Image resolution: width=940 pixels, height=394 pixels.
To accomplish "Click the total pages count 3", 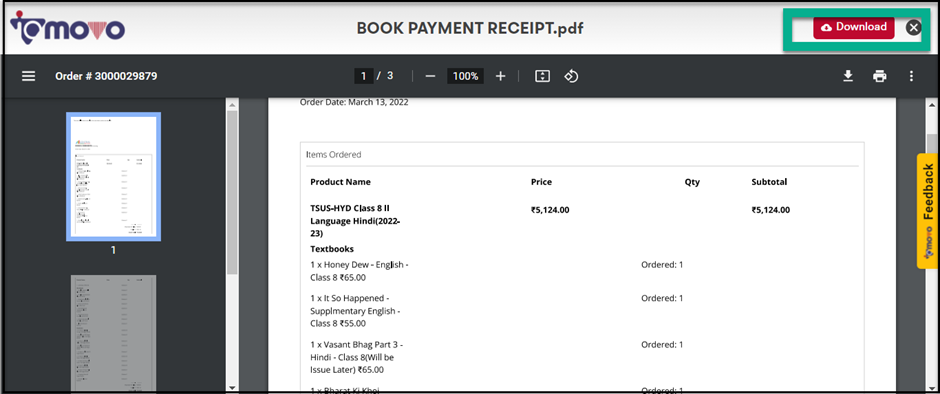I will pos(390,76).
